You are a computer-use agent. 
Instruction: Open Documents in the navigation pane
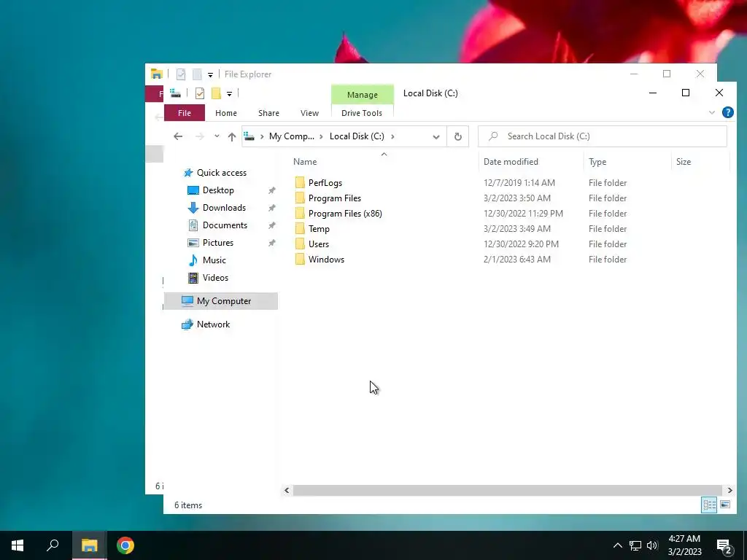point(225,225)
